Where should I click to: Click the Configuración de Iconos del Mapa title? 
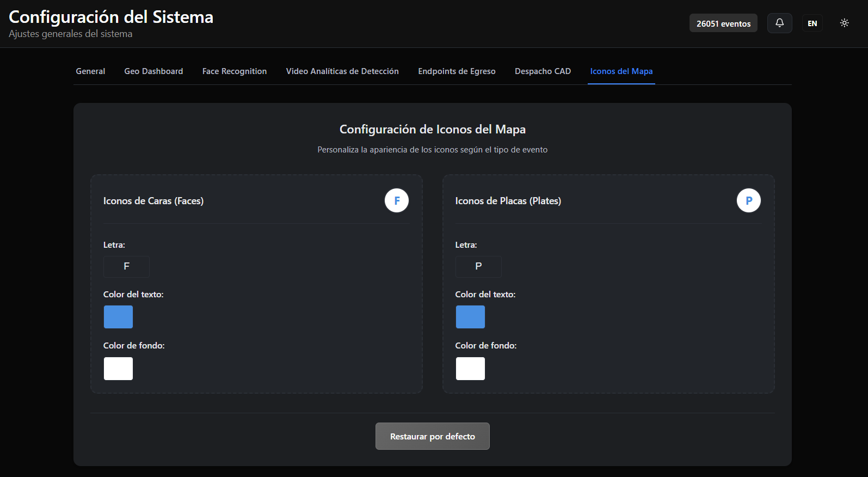(433, 130)
